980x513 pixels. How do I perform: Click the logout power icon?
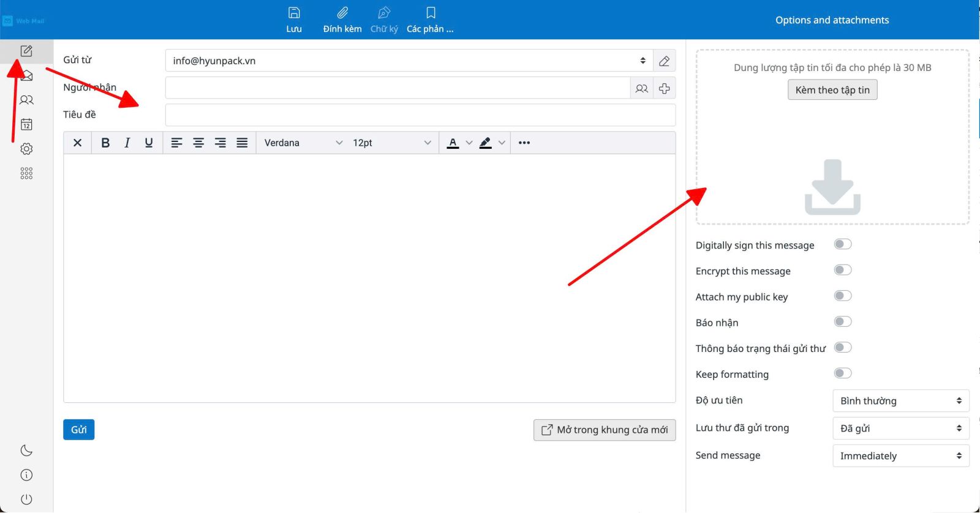click(26, 500)
